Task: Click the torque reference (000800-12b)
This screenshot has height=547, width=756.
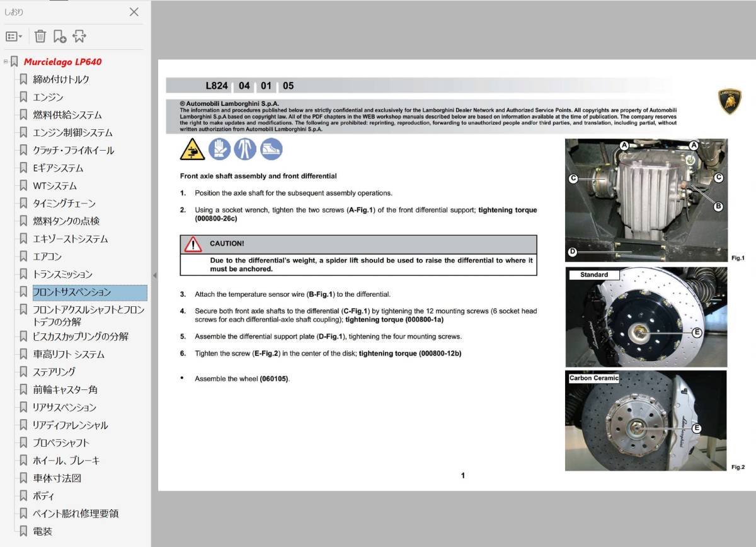Action: click(440, 354)
